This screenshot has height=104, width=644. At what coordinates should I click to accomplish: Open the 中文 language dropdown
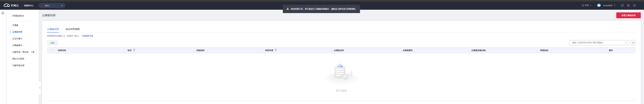tap(587, 5)
